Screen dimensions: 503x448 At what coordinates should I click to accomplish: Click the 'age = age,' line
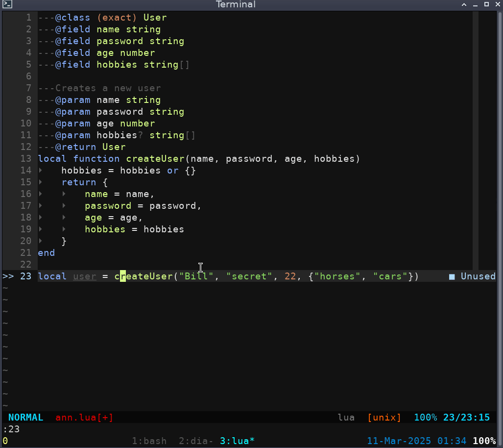[x=114, y=218]
